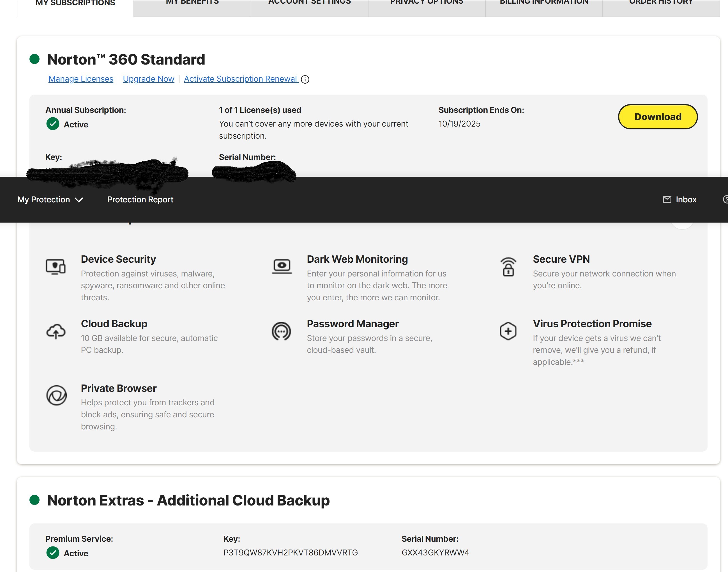The image size is (728, 572).
Task: Select the serial number GXX43GKYRWW4
Action: pos(435,553)
